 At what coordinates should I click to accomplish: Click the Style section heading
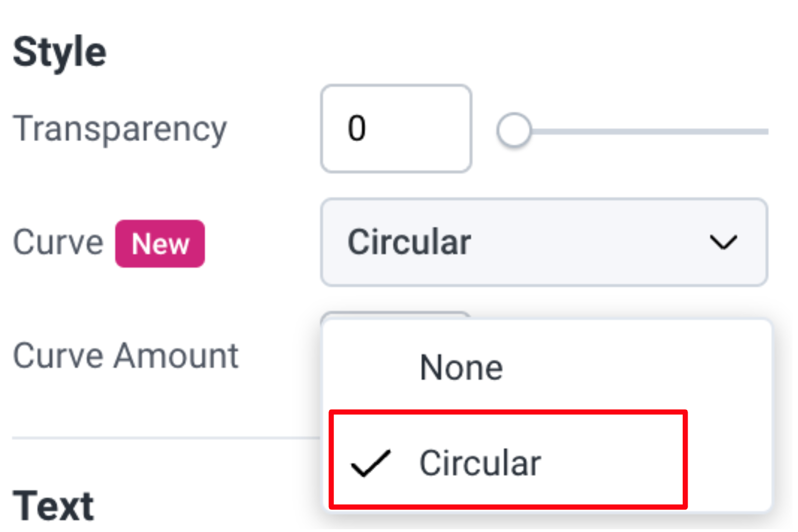coord(60,50)
